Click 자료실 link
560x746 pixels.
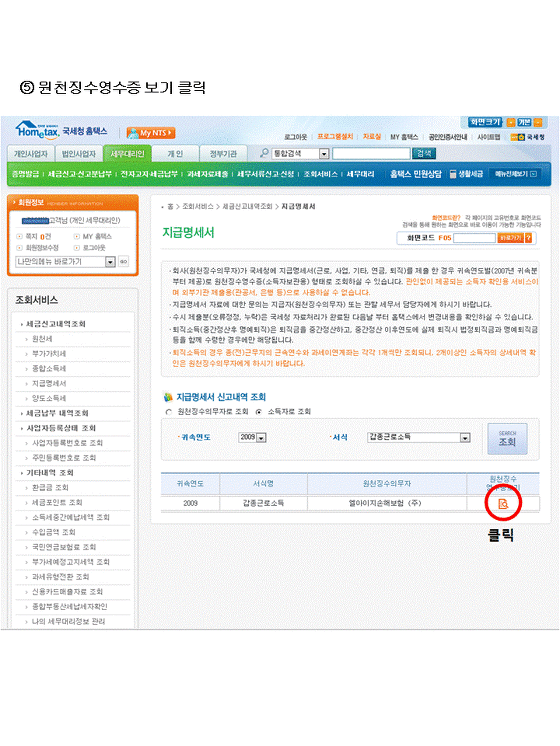click(x=372, y=137)
